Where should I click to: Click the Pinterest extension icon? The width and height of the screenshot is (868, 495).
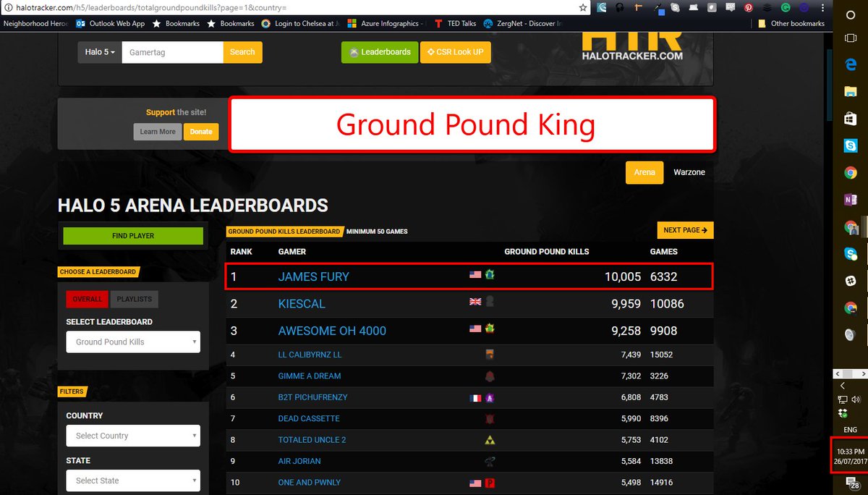pos(749,7)
